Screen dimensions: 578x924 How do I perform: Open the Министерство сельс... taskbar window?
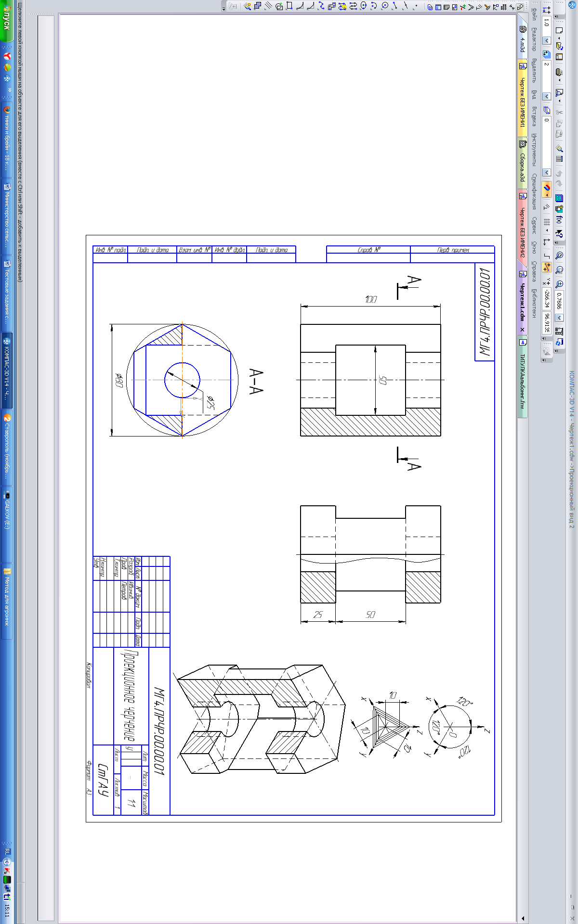[x=7, y=216]
